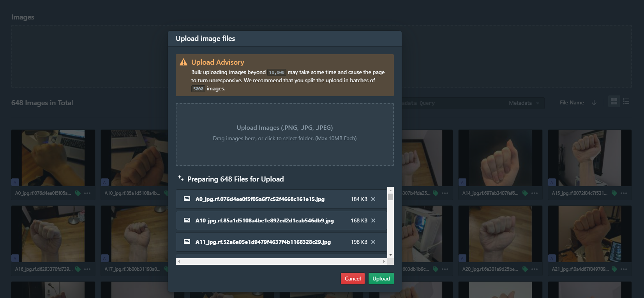The image size is (644, 298).
Task: Click the Upload Advisory warning triangle icon
Action: pos(183,62)
